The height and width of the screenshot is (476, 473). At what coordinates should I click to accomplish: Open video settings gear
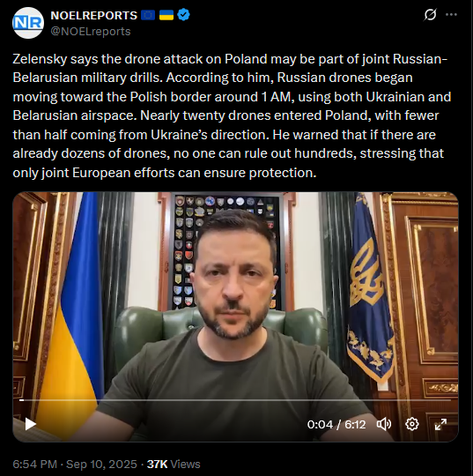(412, 424)
